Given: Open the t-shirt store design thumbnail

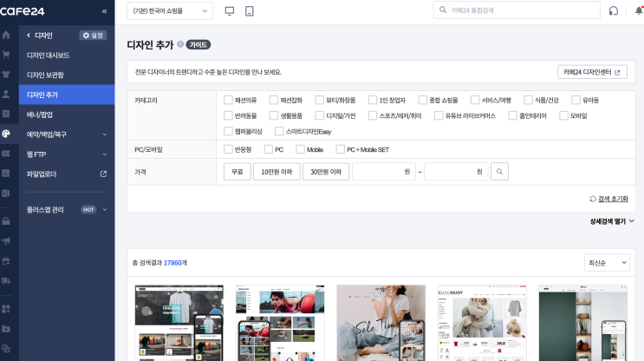Looking at the screenshot, I should point(179,323).
